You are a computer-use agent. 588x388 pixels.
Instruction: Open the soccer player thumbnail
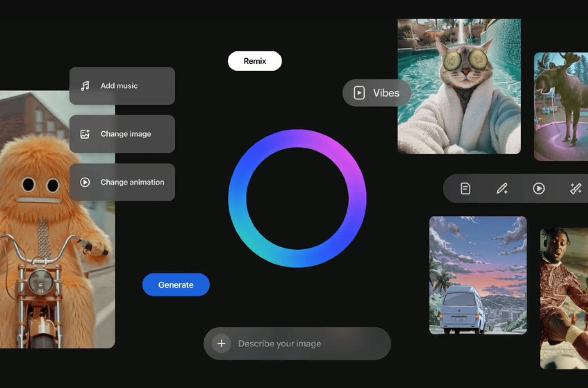(564, 298)
